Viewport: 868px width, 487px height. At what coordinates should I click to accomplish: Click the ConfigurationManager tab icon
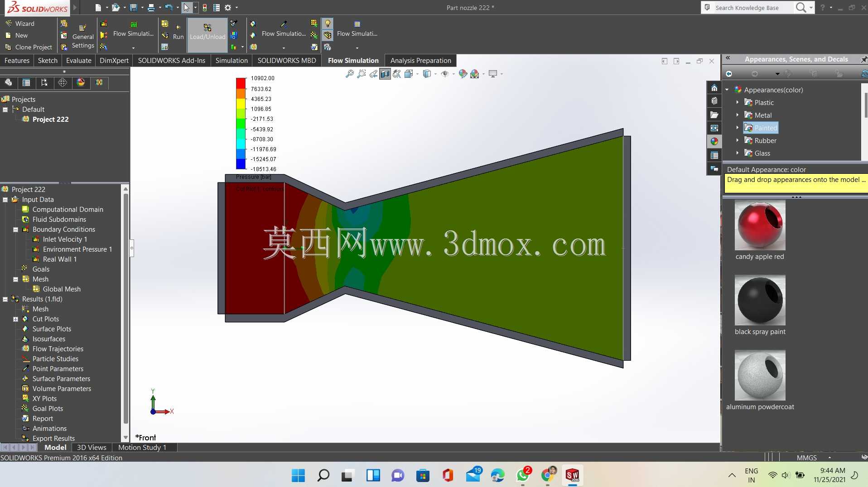coord(44,82)
